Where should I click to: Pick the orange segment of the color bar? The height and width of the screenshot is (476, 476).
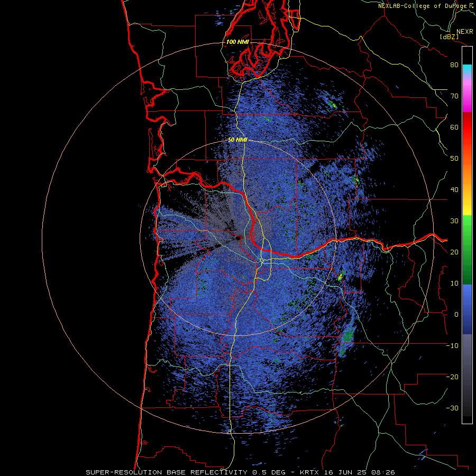click(x=467, y=175)
